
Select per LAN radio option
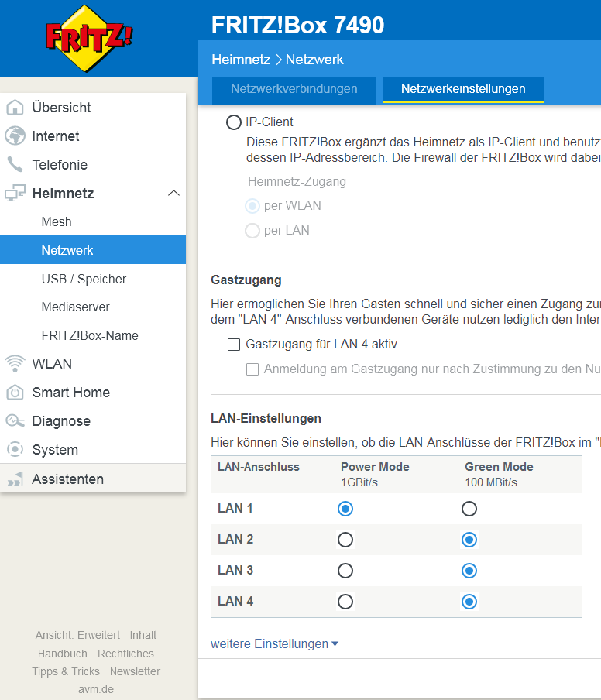(x=252, y=230)
